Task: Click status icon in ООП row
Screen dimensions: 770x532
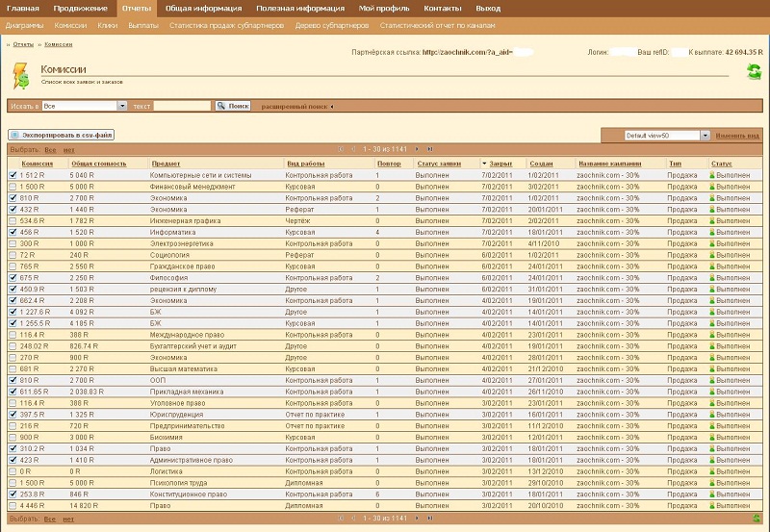Action: coord(712,380)
